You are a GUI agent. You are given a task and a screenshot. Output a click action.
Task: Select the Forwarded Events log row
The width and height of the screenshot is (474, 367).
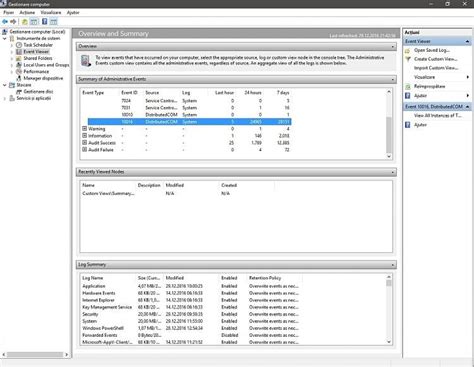[191, 335]
